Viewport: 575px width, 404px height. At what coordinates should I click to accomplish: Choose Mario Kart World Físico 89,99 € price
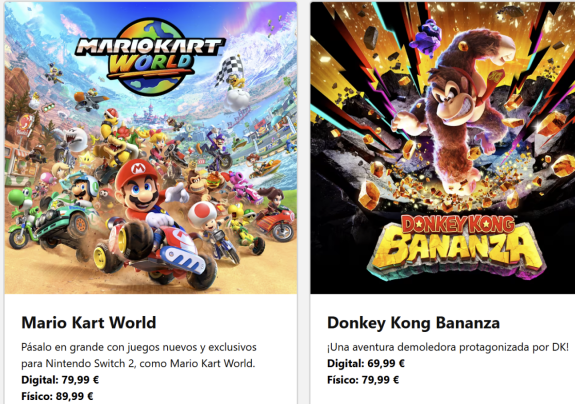tap(57, 396)
